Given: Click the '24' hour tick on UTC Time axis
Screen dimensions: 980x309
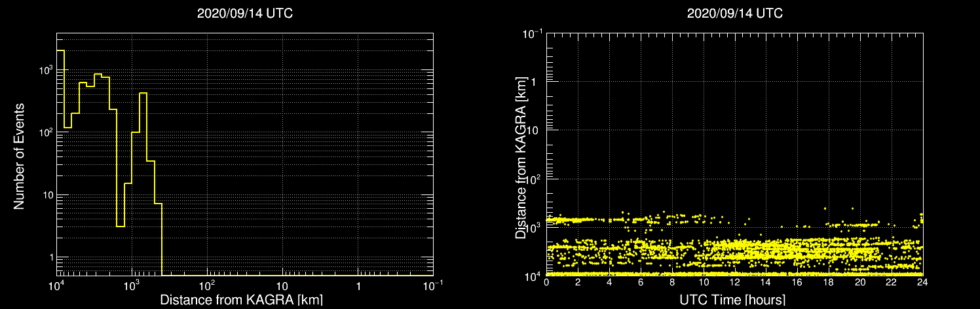Looking at the screenshot, I should click(x=922, y=282).
